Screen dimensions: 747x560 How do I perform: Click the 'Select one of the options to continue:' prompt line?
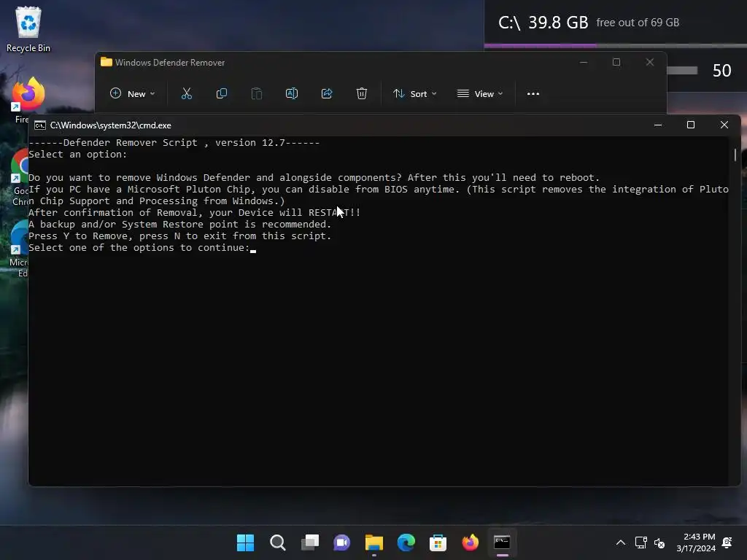click(139, 248)
